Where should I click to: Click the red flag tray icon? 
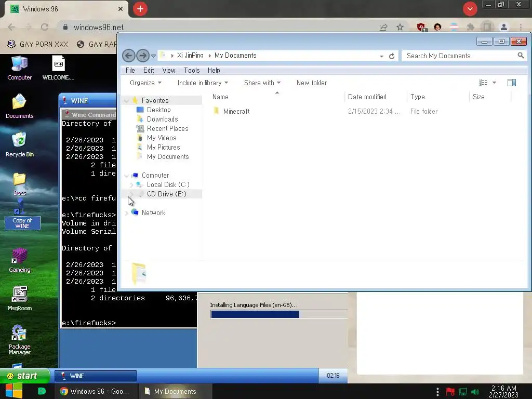450,392
